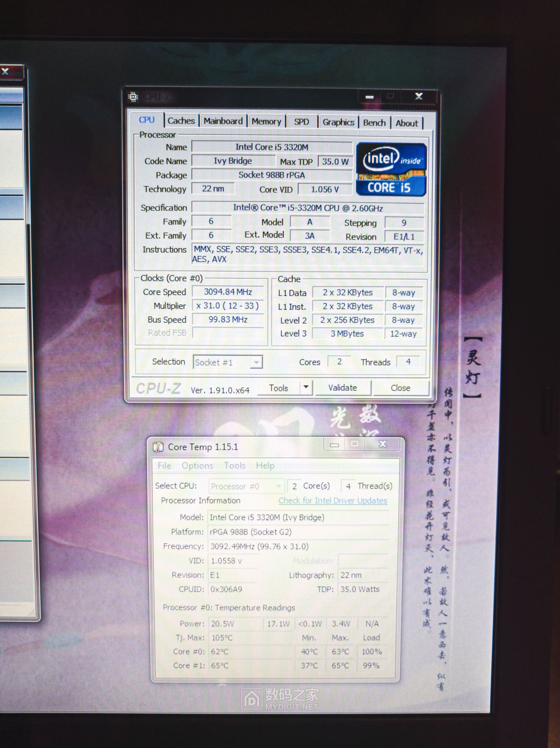Click the Frequency value '3092.49MHz'
The image size is (560, 748).
[x=299, y=547]
